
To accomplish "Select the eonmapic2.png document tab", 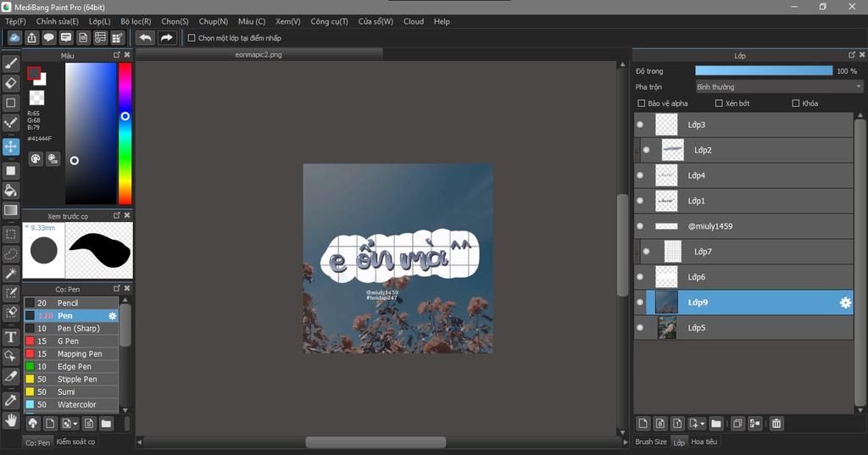I will tap(259, 54).
